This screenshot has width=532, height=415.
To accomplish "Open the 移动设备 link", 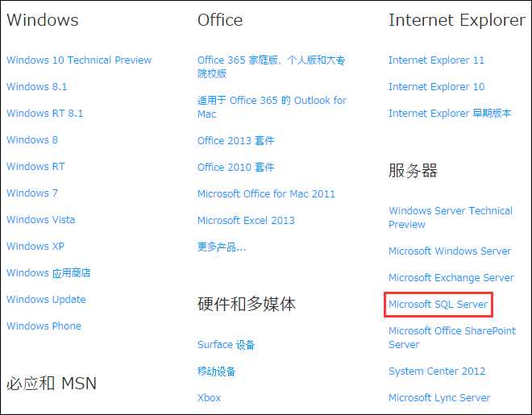I will pos(217,371).
